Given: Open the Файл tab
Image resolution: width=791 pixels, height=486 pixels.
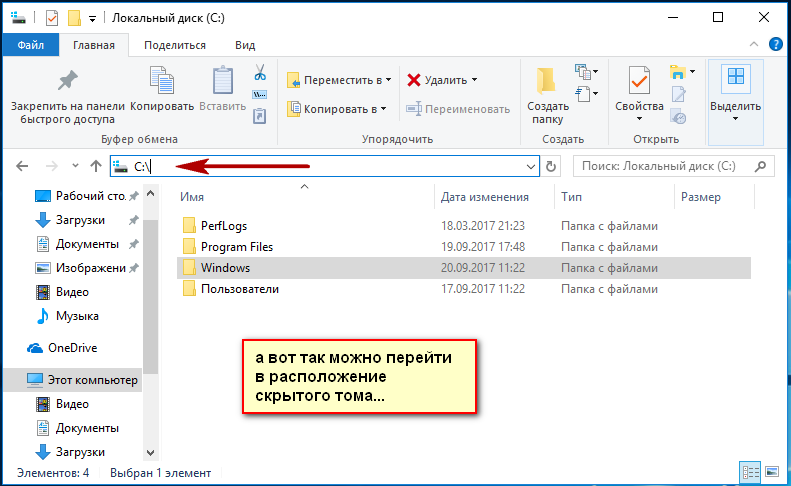Looking at the screenshot, I should point(31,45).
